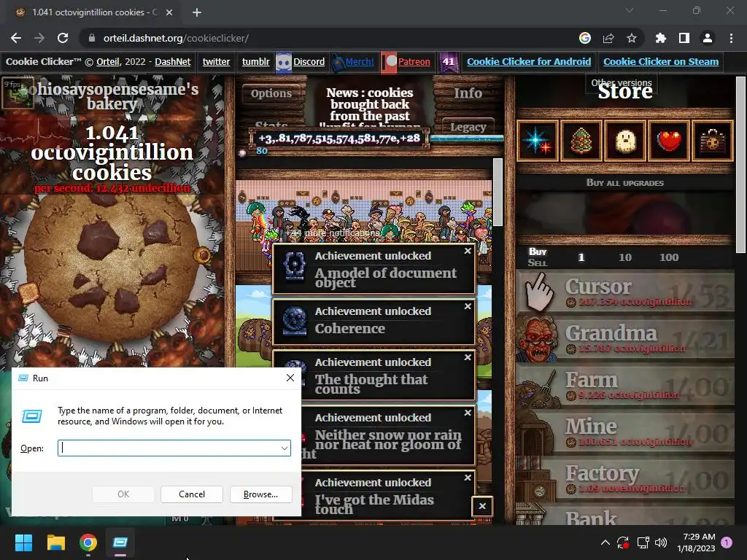747x560 pixels.
Task: Open the Discord link
Action: pyautogui.click(x=309, y=61)
